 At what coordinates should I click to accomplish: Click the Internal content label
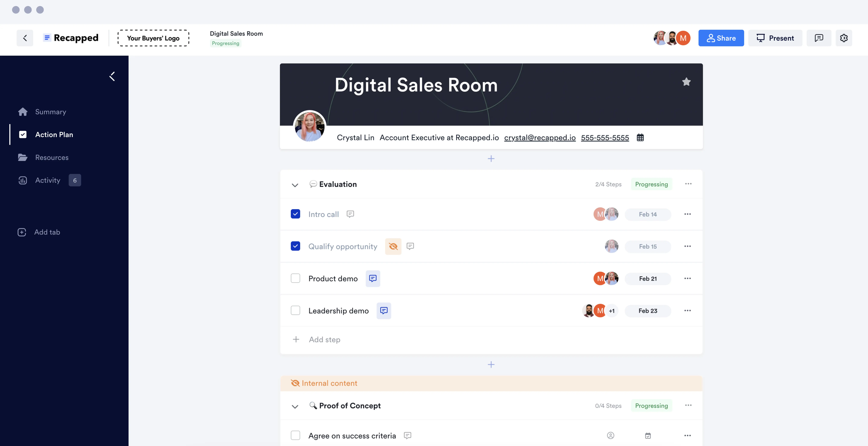coord(329,383)
